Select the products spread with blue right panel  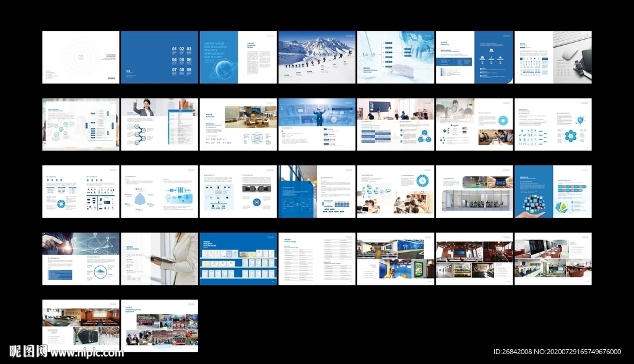pos(474,57)
